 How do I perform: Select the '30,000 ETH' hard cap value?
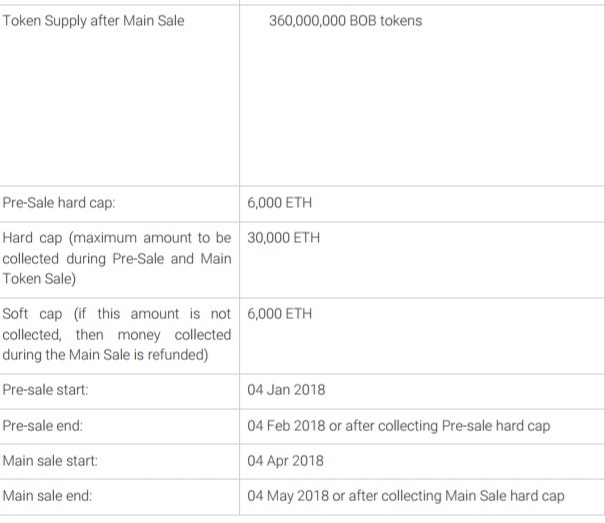point(283,238)
